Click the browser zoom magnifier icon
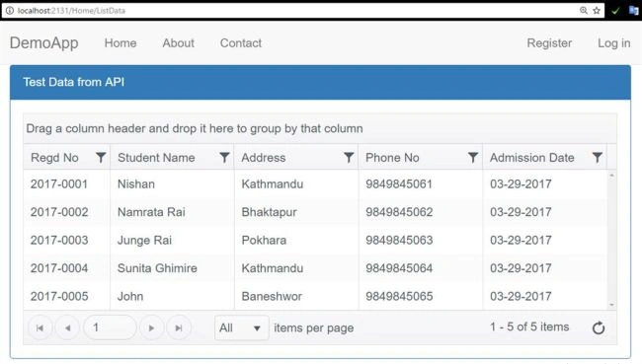Image resolution: width=642 pixels, height=364 pixels. [584, 11]
